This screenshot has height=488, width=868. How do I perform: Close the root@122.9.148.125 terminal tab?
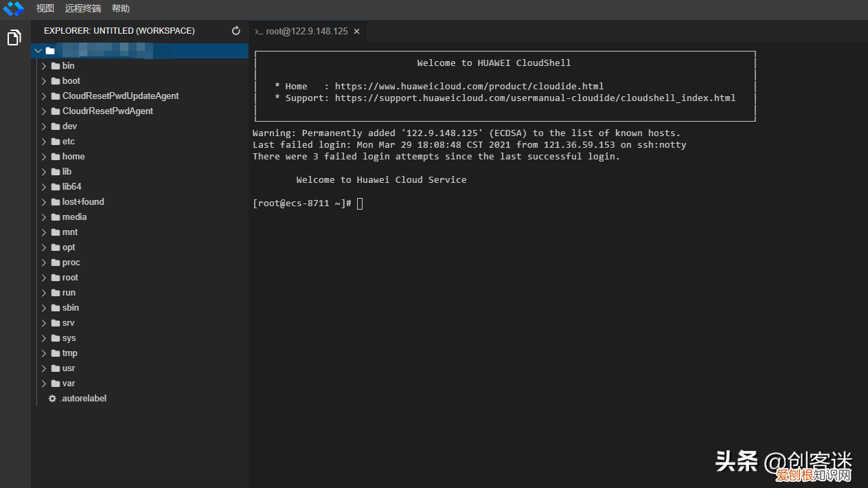[x=356, y=32]
